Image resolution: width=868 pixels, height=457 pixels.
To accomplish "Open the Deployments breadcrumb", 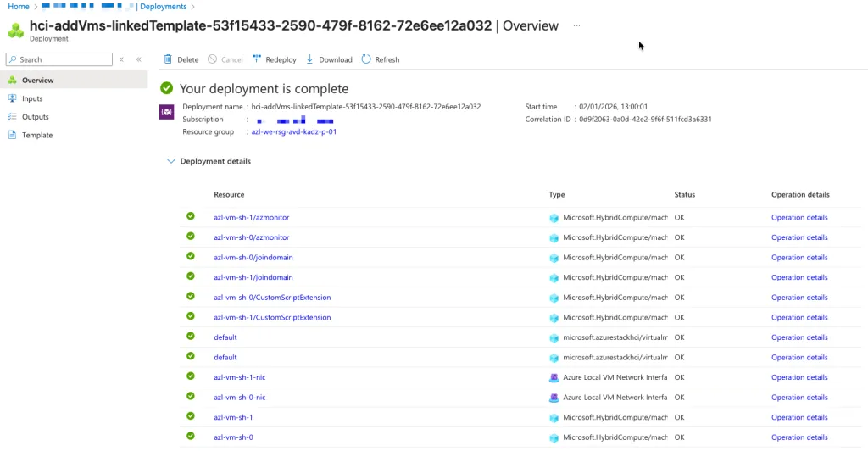I will pos(164,7).
